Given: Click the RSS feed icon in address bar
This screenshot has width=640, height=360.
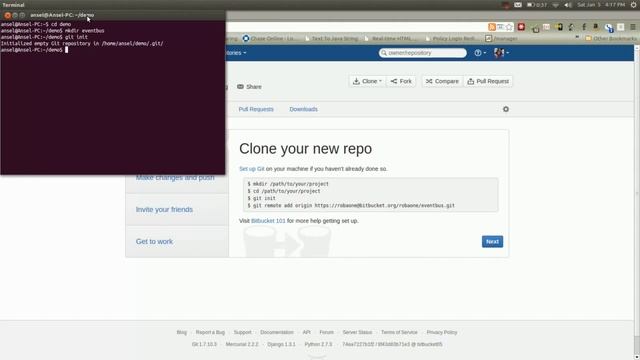Looking at the screenshot, I should click(492, 27).
